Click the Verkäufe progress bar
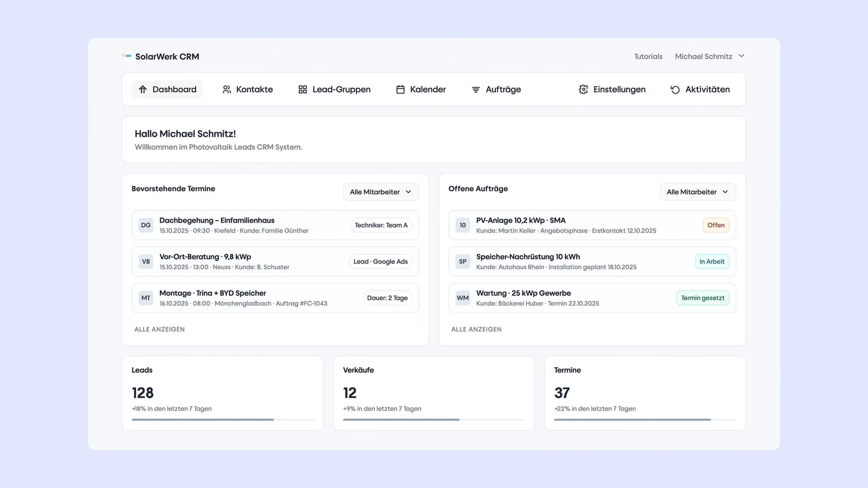Viewport: 868px width, 488px height. (x=434, y=420)
